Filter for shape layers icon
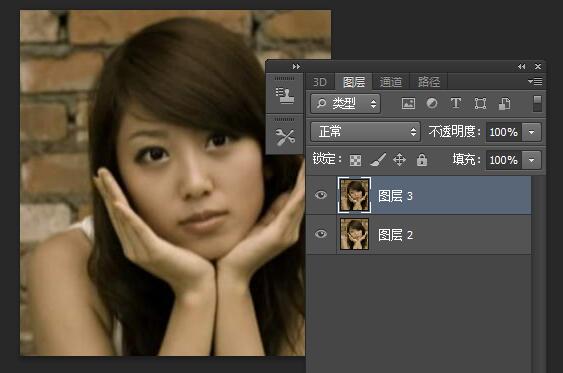The width and height of the screenshot is (563, 373). 480,104
